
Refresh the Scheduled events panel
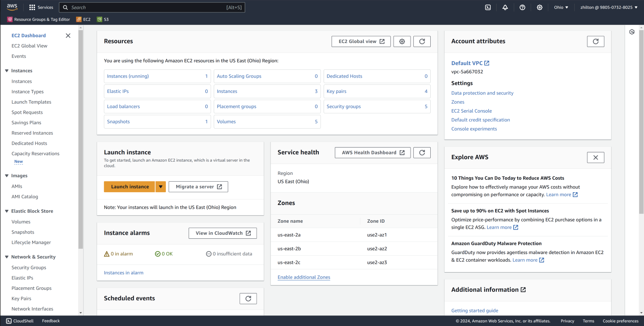pyautogui.click(x=248, y=299)
